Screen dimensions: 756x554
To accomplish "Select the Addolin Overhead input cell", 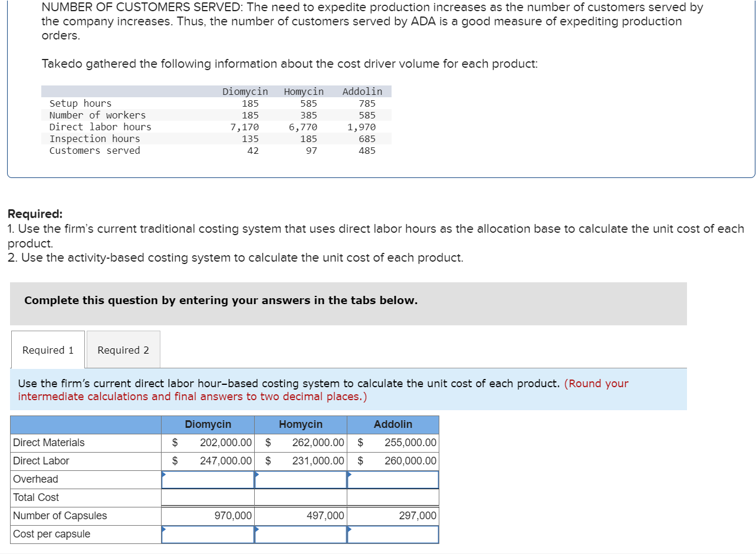I will [x=393, y=479].
